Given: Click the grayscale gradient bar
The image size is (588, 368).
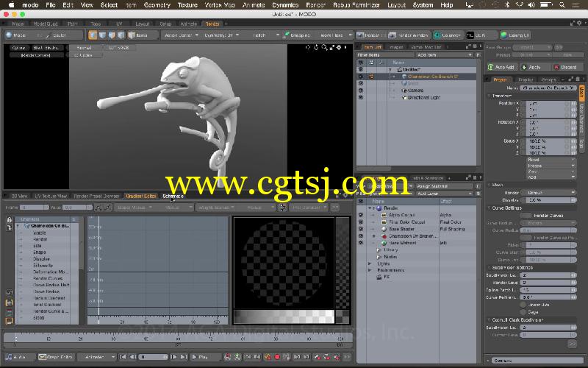Looking at the screenshot, I should (284, 316).
